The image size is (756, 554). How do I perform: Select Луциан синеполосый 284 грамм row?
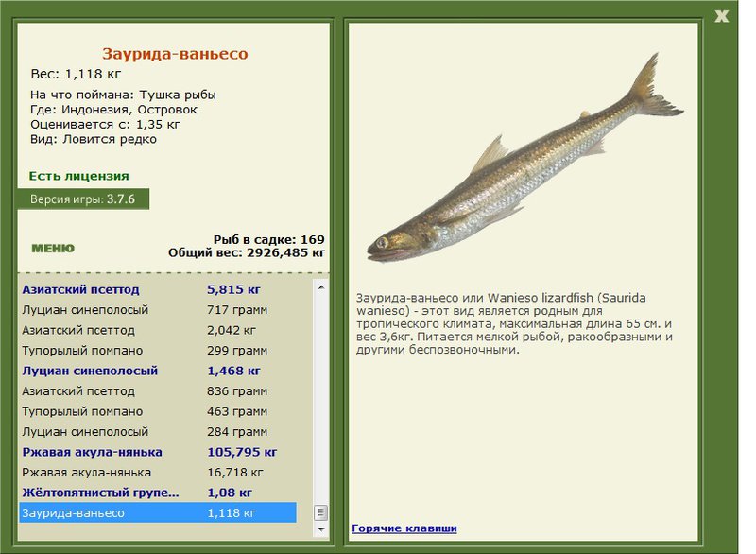[x=158, y=431]
